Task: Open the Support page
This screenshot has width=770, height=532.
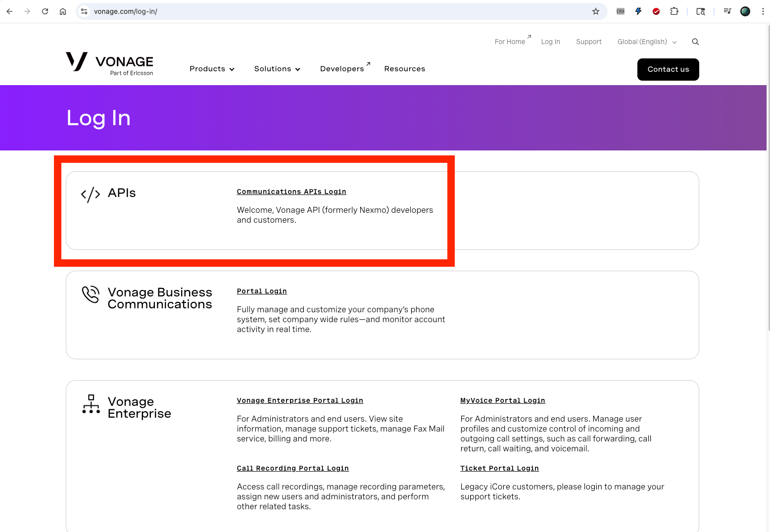Action: tap(589, 42)
